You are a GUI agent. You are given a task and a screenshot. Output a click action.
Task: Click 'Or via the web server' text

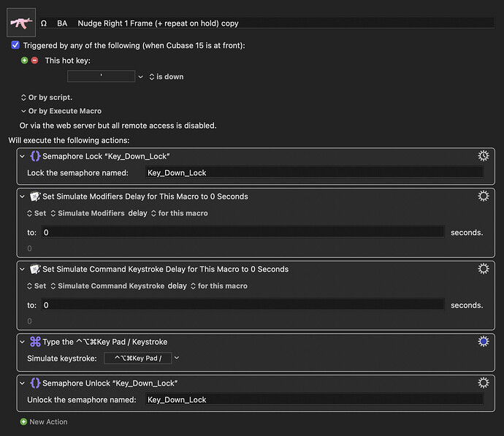coord(118,126)
